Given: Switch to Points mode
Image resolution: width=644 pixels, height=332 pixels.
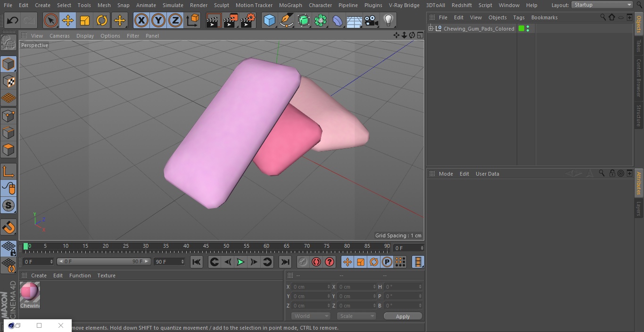Looking at the screenshot, I should 8,115.
